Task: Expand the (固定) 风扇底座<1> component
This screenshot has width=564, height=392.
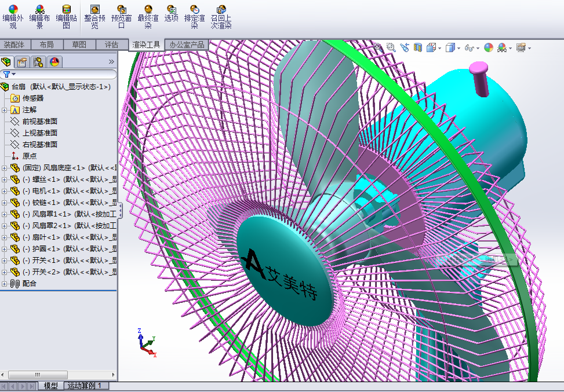Action: point(4,168)
